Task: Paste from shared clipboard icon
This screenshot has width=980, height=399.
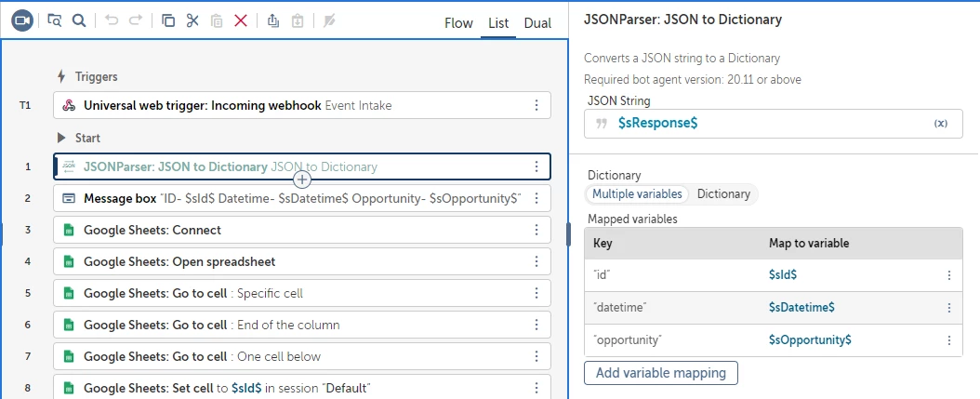Action: (298, 20)
